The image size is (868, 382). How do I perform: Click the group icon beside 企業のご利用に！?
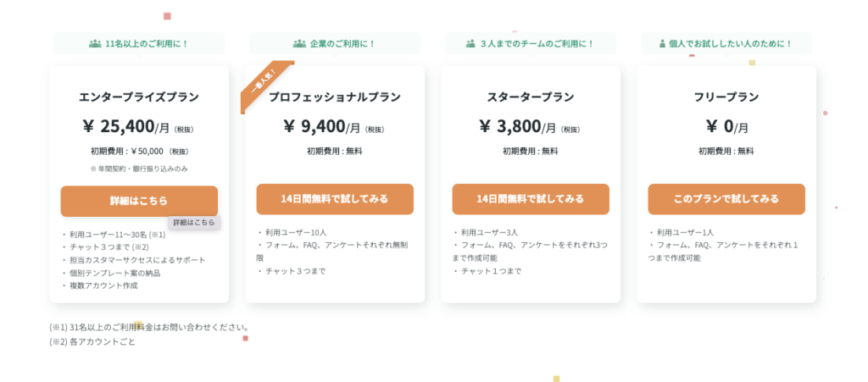click(299, 43)
